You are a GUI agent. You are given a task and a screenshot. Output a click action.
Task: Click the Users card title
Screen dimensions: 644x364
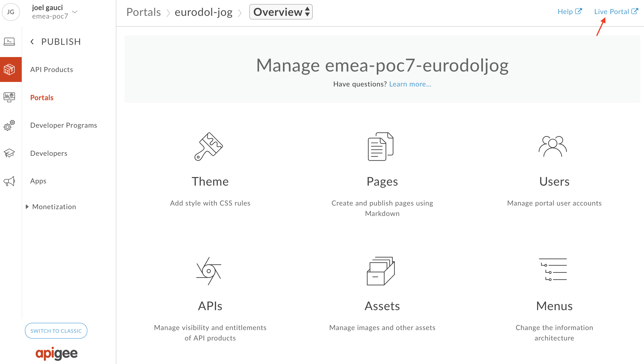[554, 182]
